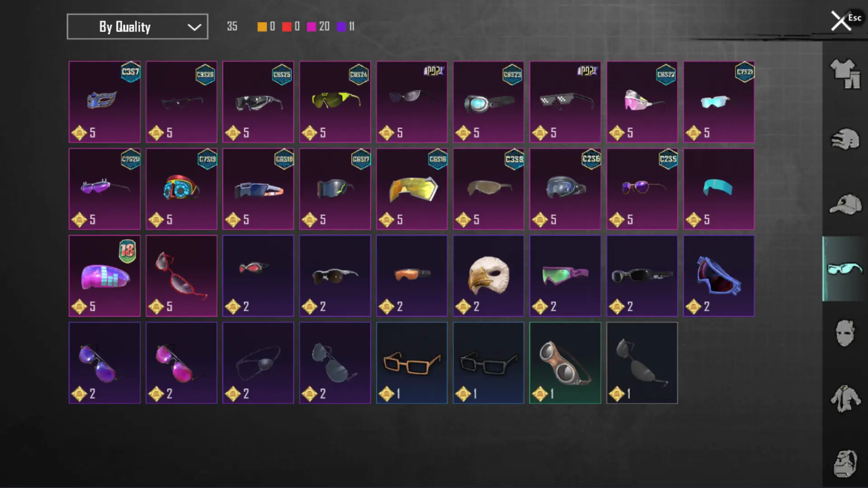The image size is (868, 488).
Task: Open the helmet headgear category icon
Action: 845,139
